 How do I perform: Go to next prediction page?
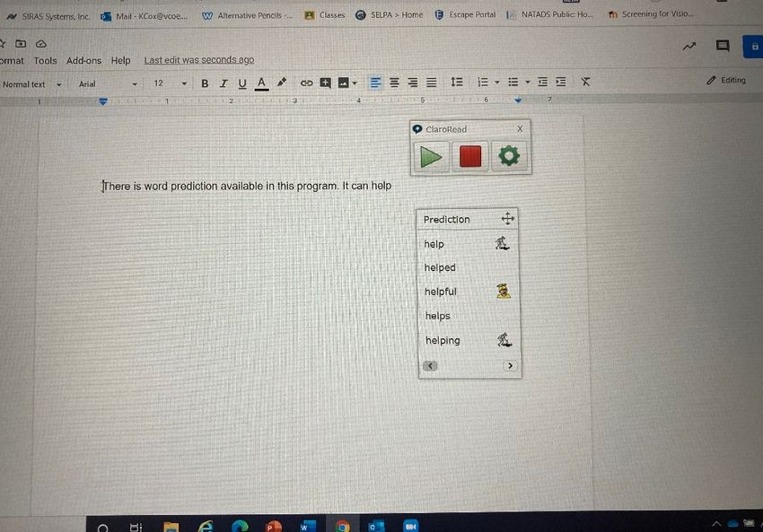510,366
